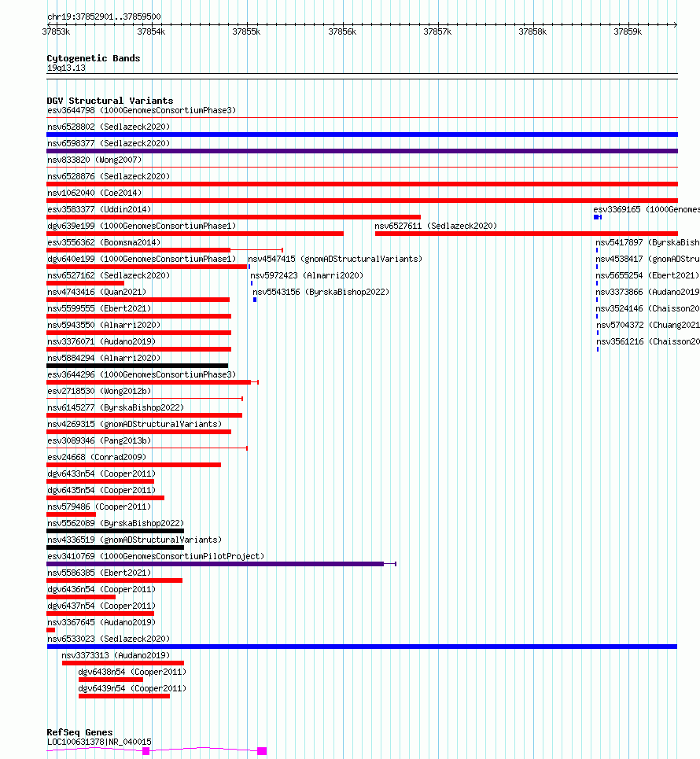Open nsv579486 (Cooper2011) label
Image resolution: width=700 pixels, height=759 pixels.
point(99,507)
